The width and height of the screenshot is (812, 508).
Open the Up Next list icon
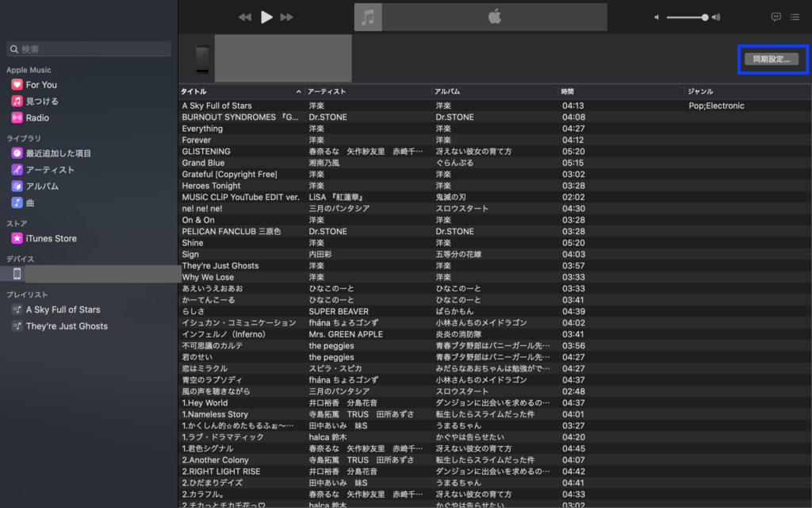tap(795, 17)
